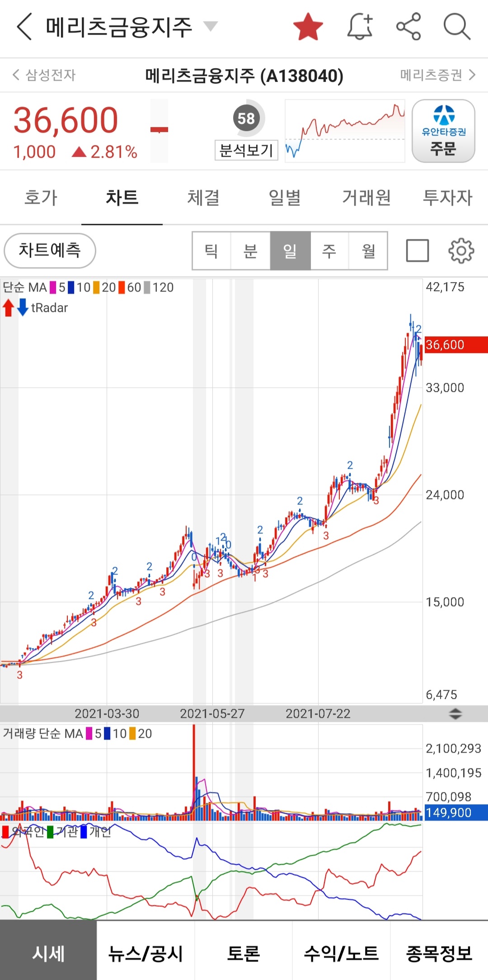Go to next stock 메리츠증권
The image size is (488, 980).
(438, 75)
